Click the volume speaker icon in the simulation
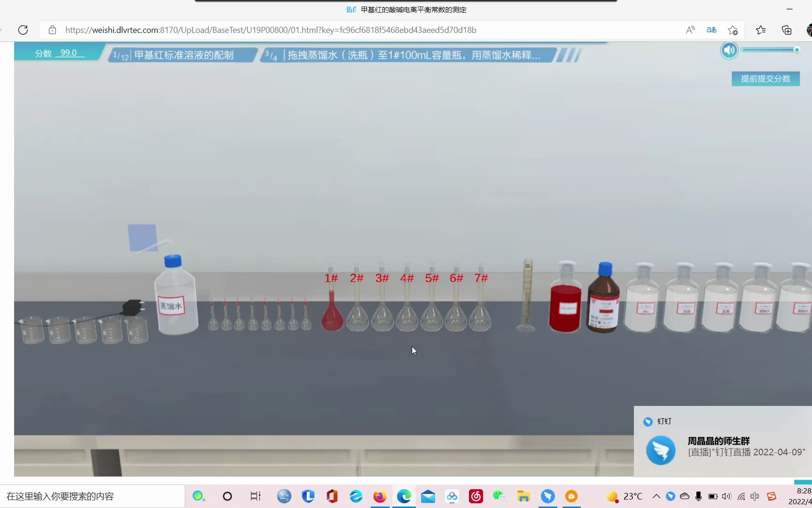812x508 pixels. coord(729,50)
